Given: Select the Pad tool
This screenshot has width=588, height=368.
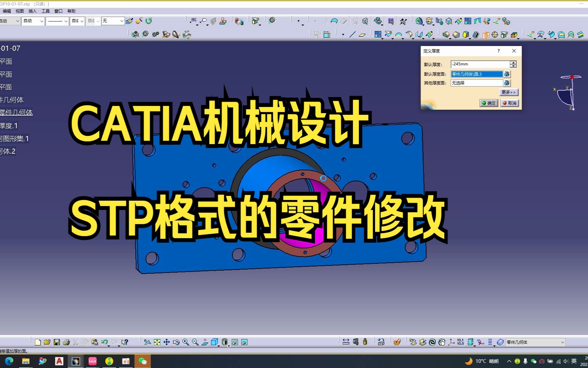Looking at the screenshot, I should click(x=465, y=34).
